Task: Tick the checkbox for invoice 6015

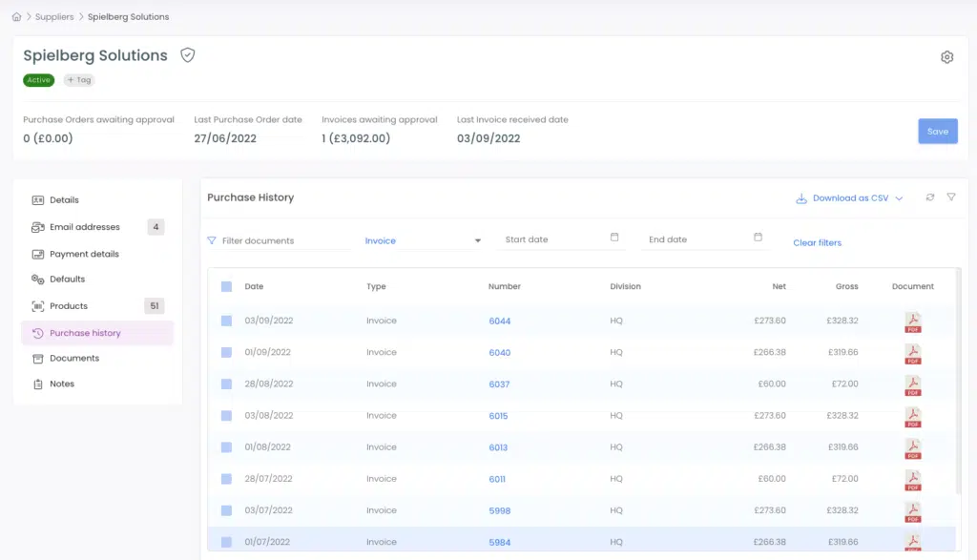Action: click(226, 416)
